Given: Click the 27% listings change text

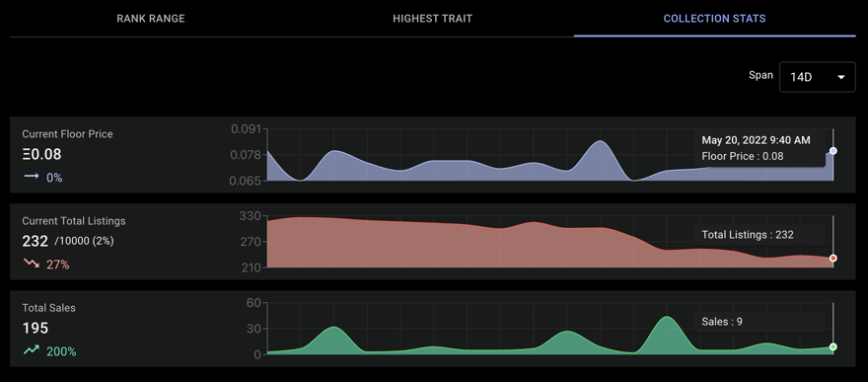Looking at the screenshot, I should [x=57, y=265].
